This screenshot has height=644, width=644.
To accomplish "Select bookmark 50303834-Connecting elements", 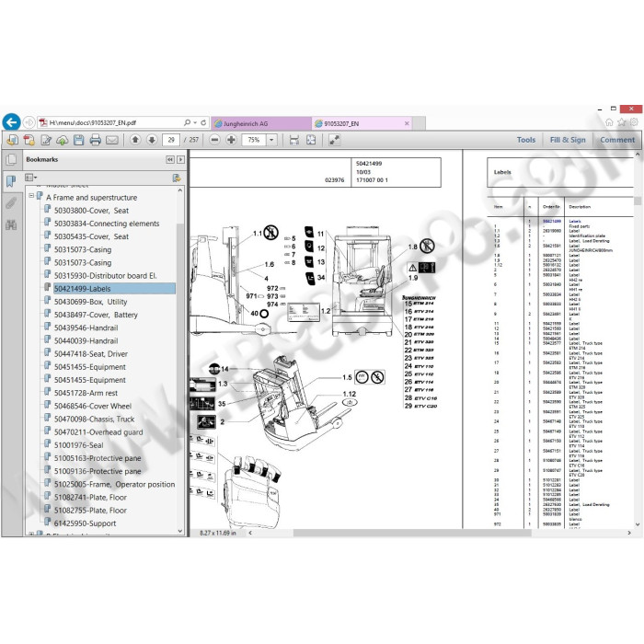I will point(107,224).
